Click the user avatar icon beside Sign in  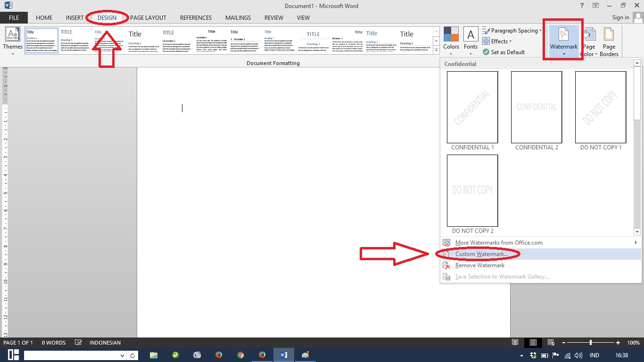(x=637, y=18)
